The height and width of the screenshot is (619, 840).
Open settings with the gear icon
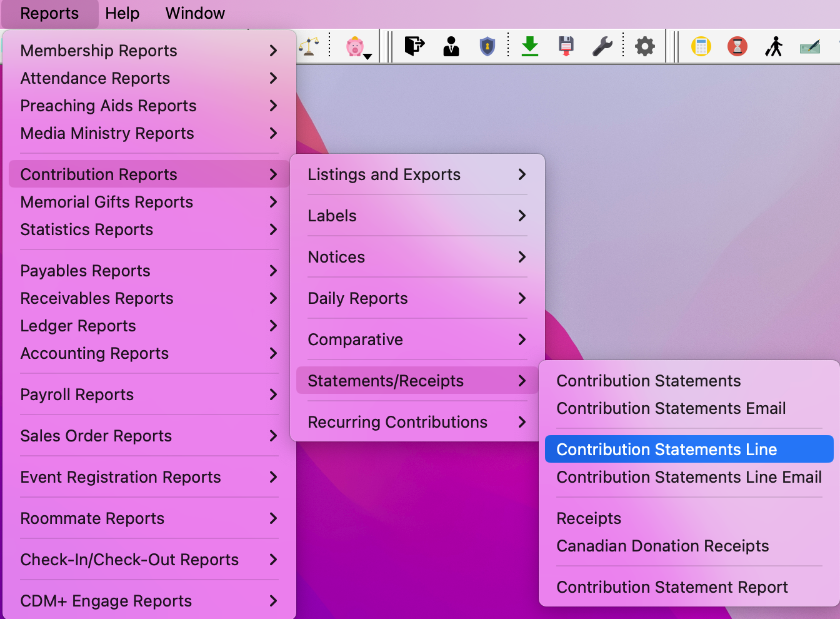pyautogui.click(x=644, y=46)
